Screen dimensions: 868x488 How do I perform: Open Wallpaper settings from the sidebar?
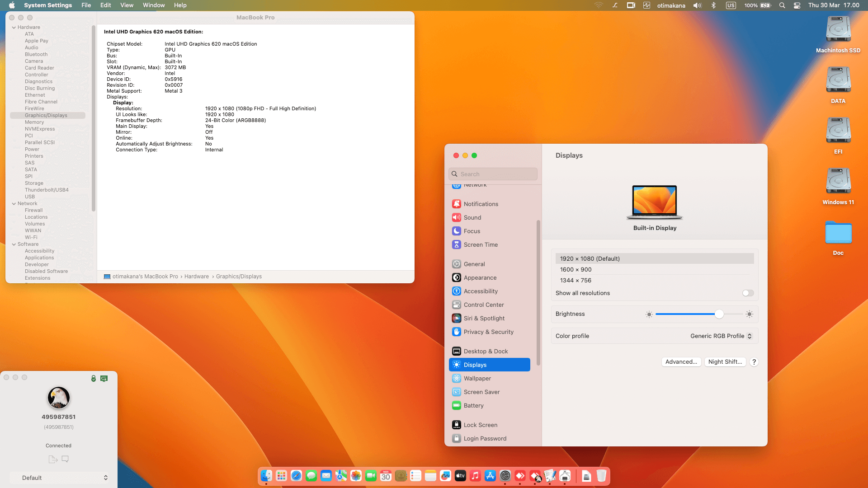pyautogui.click(x=457, y=378)
